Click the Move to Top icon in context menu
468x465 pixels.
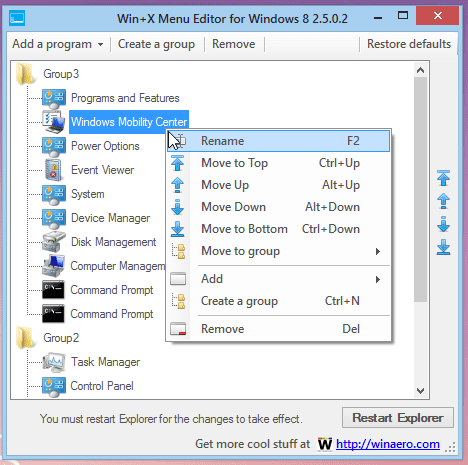pyautogui.click(x=178, y=163)
